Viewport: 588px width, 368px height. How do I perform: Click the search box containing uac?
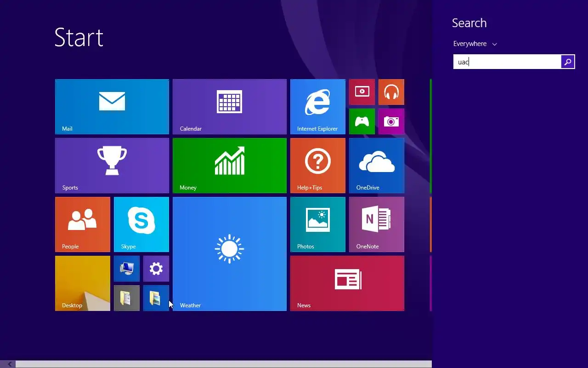point(507,62)
